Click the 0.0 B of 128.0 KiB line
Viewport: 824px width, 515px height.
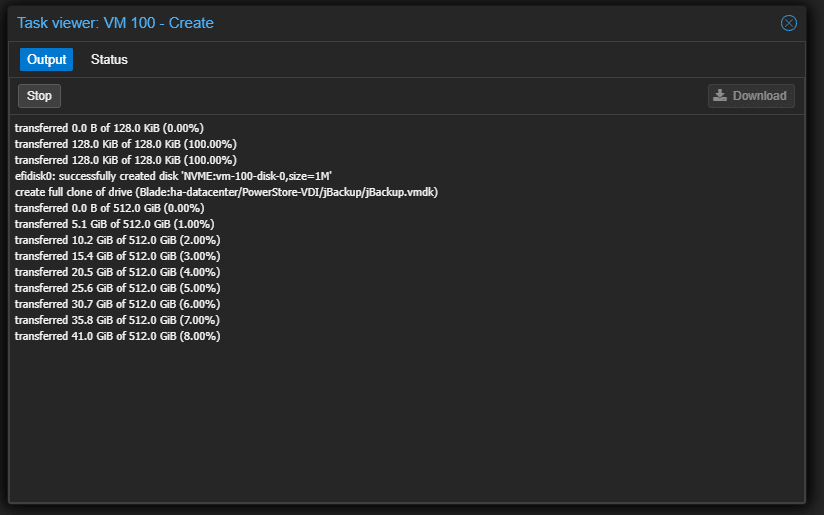[x=109, y=128]
